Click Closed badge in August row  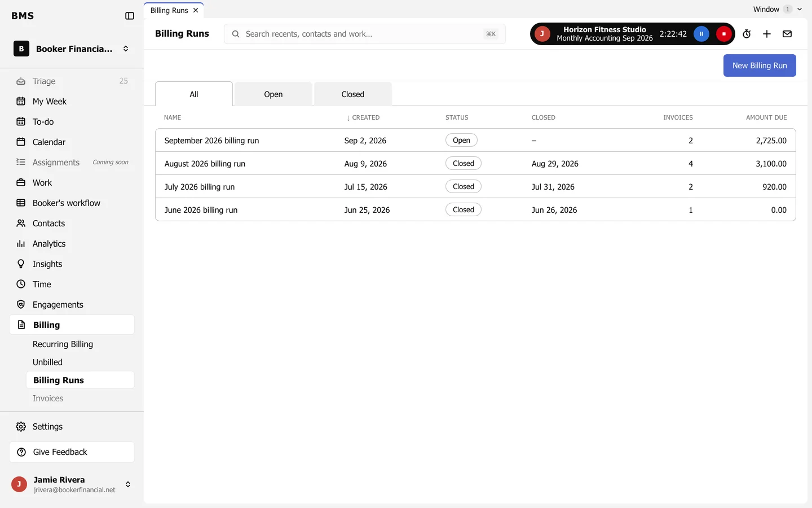click(x=464, y=163)
